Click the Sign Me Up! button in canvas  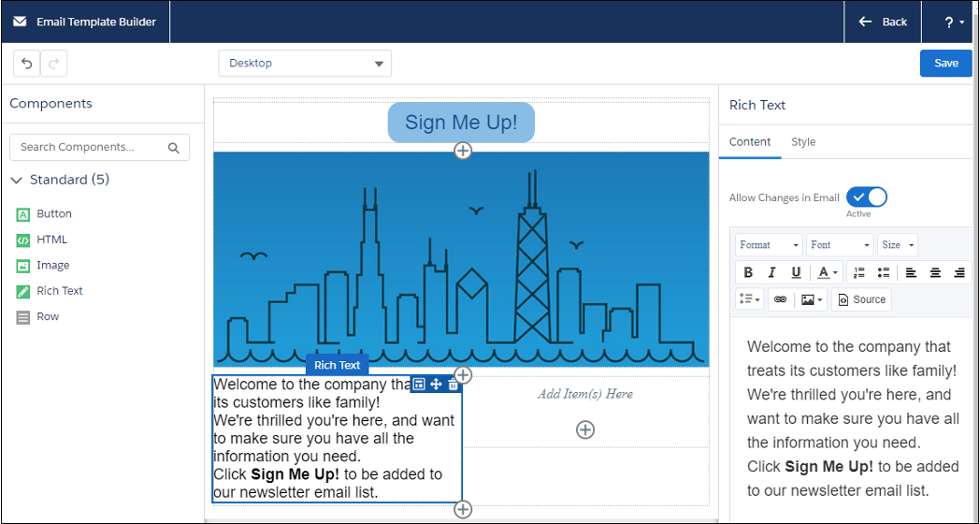(x=461, y=122)
